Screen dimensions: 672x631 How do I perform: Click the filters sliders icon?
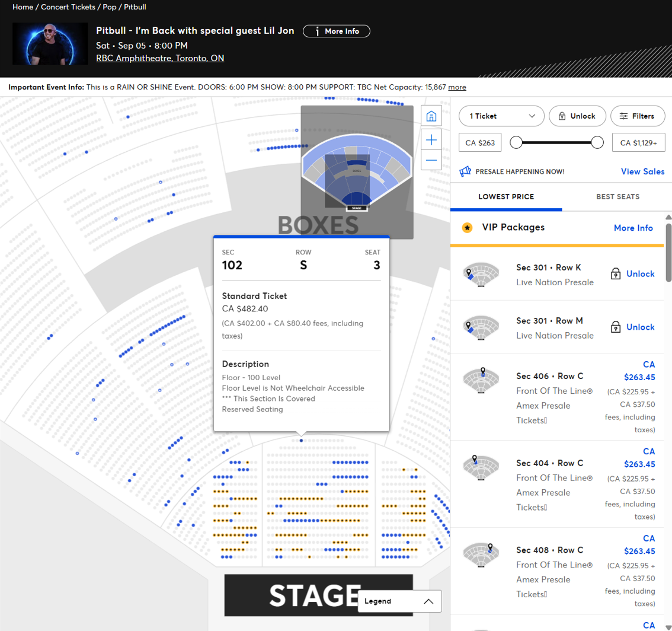623,116
